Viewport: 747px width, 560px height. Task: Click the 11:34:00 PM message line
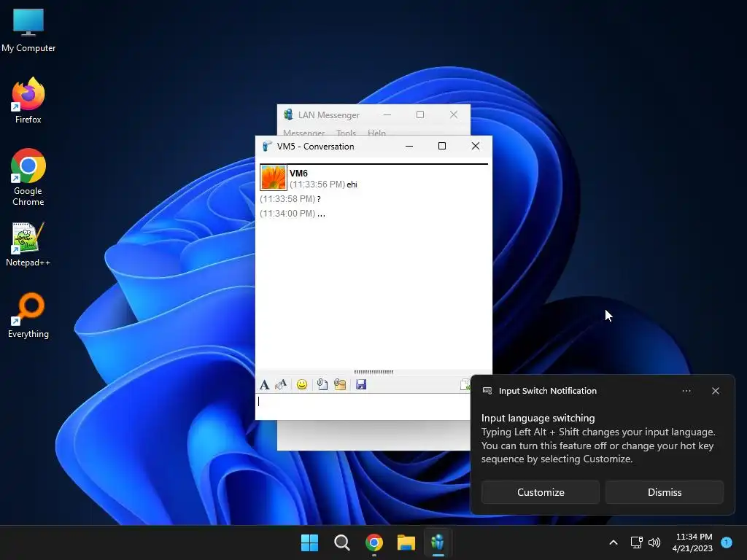[293, 214]
